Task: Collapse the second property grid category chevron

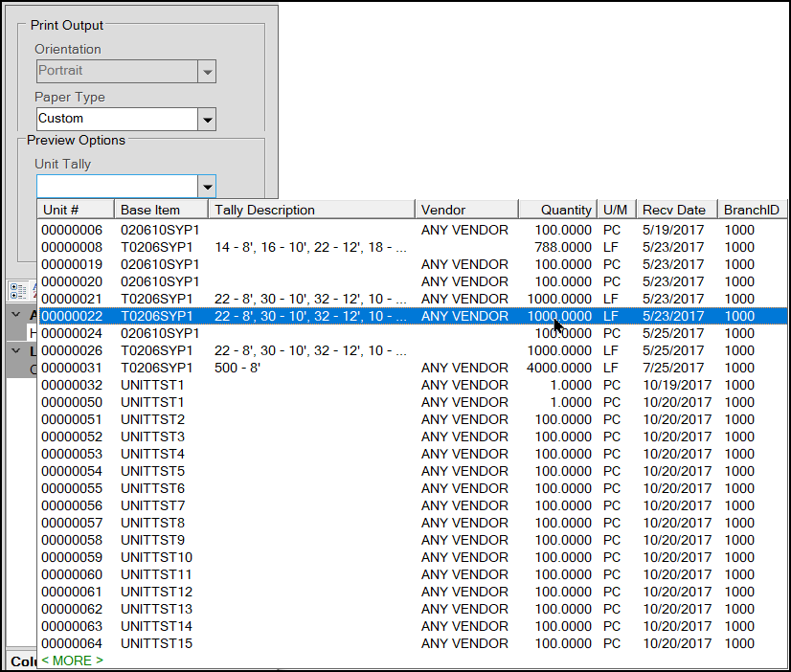Action: [17, 350]
